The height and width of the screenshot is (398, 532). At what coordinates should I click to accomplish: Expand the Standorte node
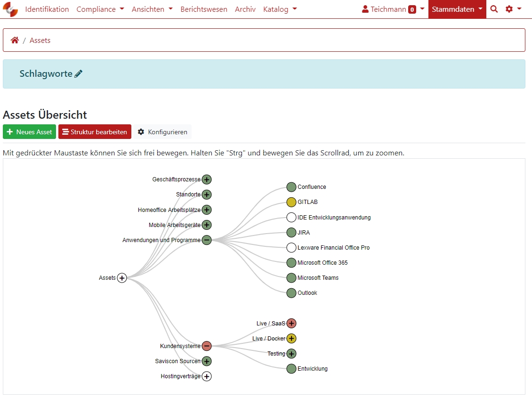[x=207, y=195]
